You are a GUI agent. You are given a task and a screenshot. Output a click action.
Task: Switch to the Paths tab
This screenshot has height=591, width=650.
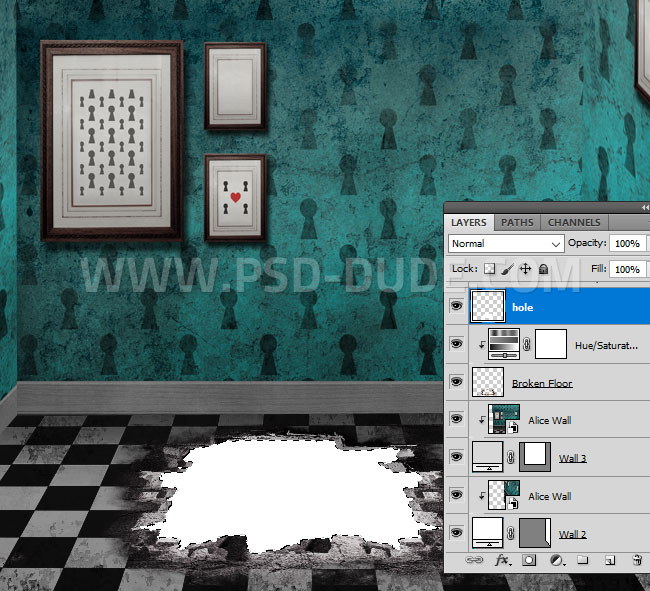pos(517,222)
